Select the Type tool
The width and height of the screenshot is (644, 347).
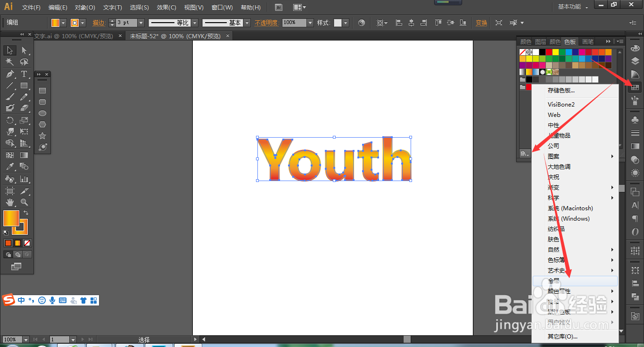pos(24,74)
